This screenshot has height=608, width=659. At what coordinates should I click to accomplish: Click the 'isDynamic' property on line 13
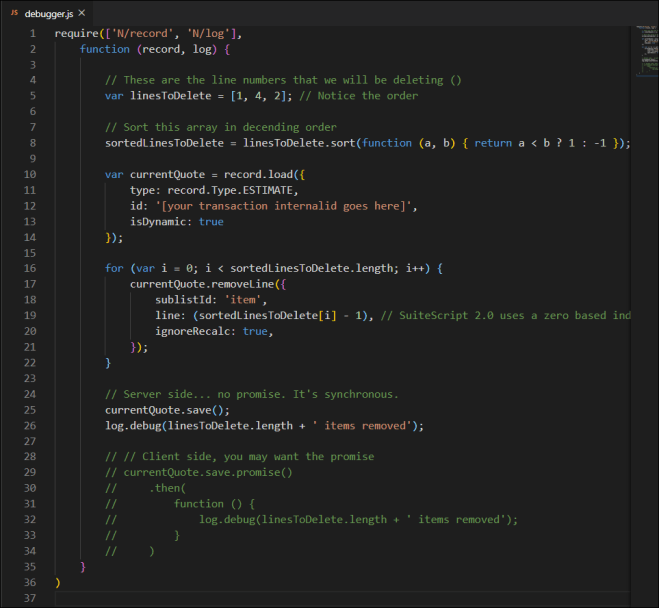point(158,221)
